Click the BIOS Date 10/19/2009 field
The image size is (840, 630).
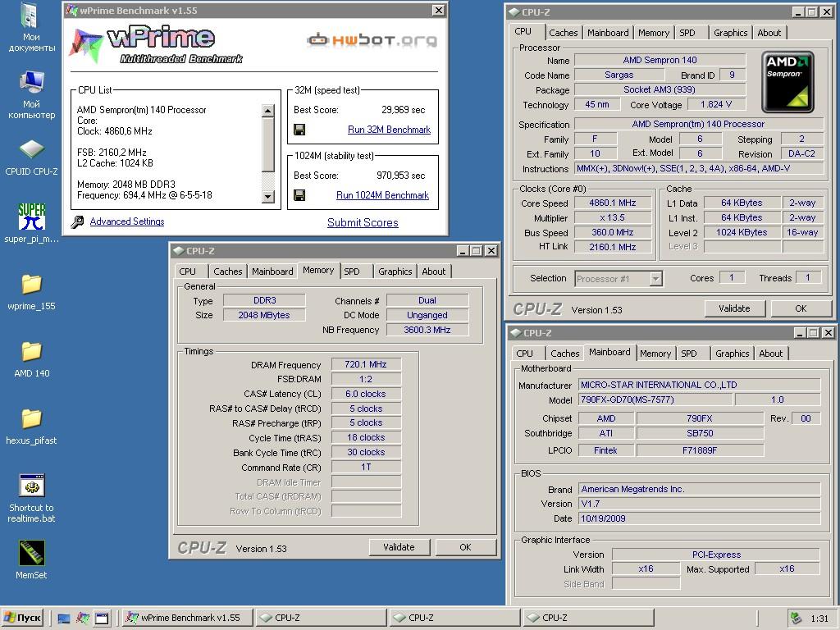pos(699,518)
